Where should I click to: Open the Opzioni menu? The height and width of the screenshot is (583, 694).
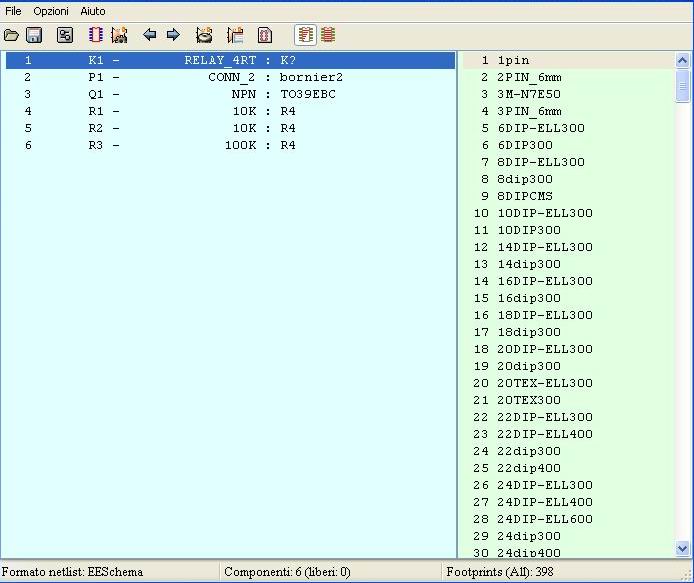click(x=51, y=11)
